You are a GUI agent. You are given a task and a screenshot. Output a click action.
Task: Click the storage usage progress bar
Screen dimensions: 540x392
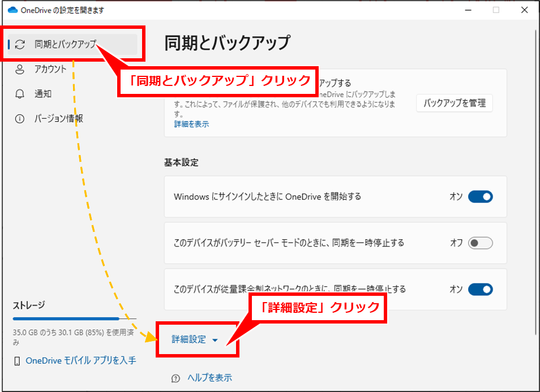pos(74,319)
